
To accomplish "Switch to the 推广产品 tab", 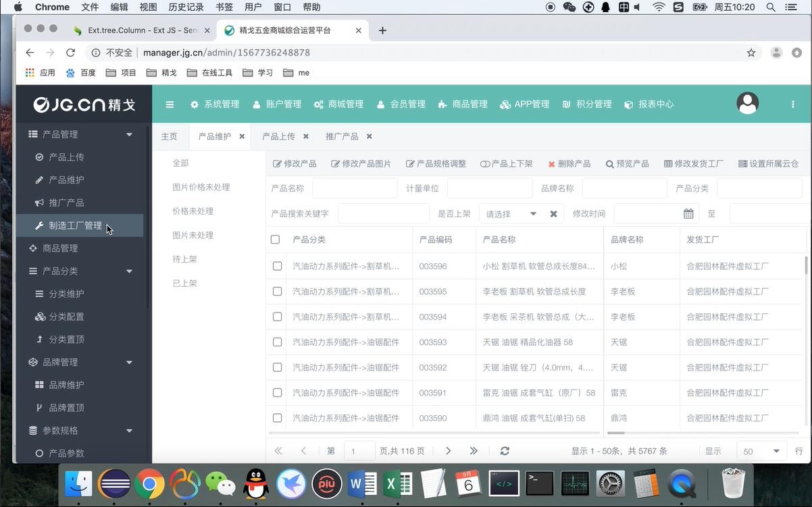I will [342, 136].
